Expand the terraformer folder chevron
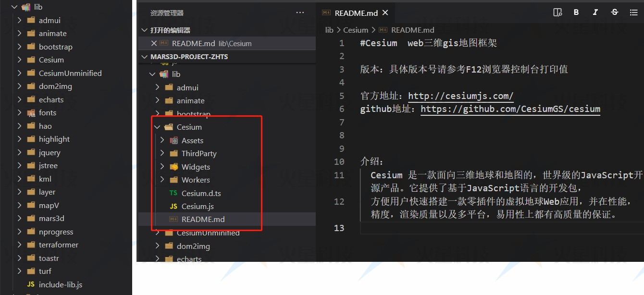 pos(19,245)
